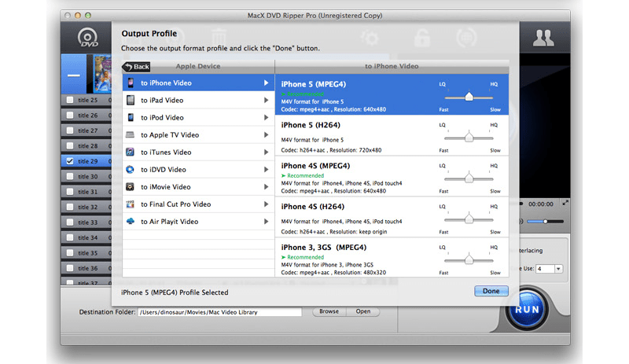Select the title 35 row
This screenshot has width=629, height=364.
coord(86,253)
